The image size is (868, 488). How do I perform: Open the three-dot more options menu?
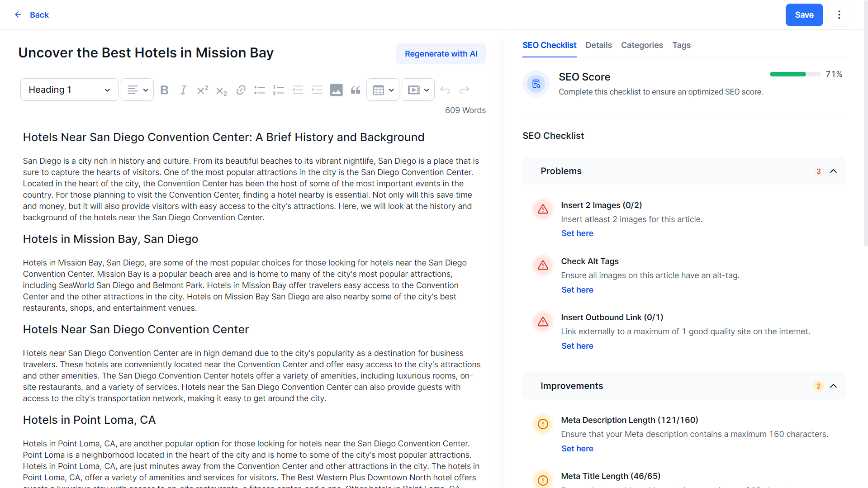[839, 15]
